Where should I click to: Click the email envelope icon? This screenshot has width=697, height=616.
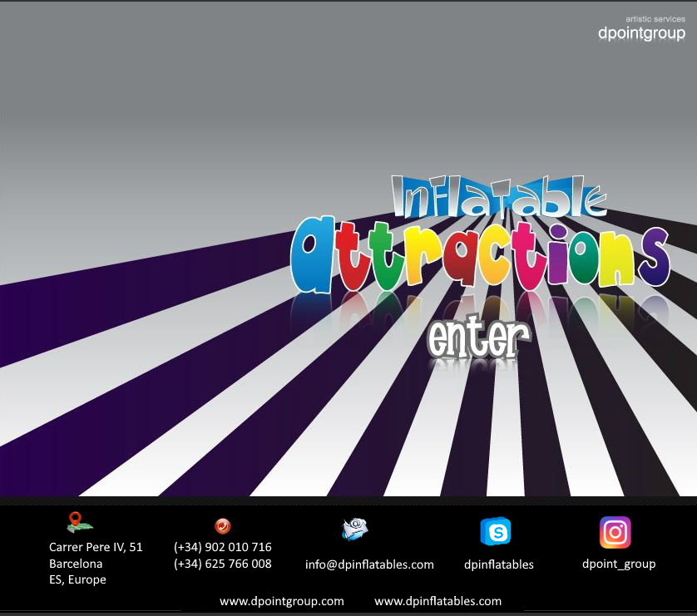354,529
